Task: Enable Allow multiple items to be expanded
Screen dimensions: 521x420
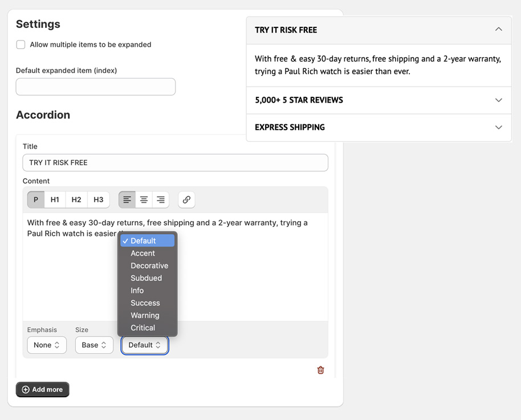Action: [21, 44]
